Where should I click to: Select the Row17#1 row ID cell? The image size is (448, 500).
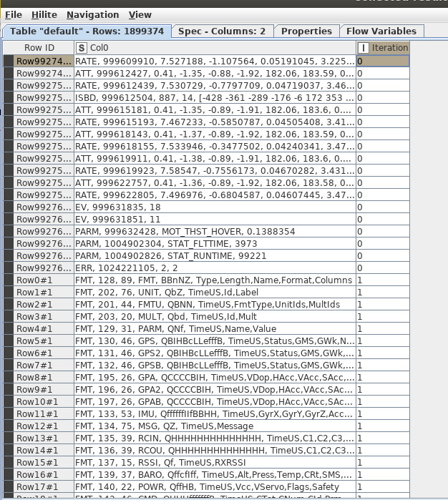[44, 486]
